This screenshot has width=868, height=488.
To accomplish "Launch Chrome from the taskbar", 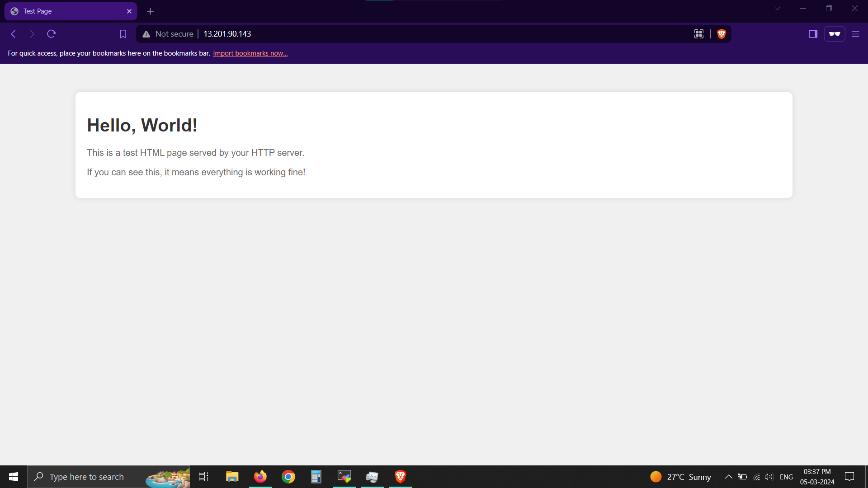I will click(x=288, y=477).
